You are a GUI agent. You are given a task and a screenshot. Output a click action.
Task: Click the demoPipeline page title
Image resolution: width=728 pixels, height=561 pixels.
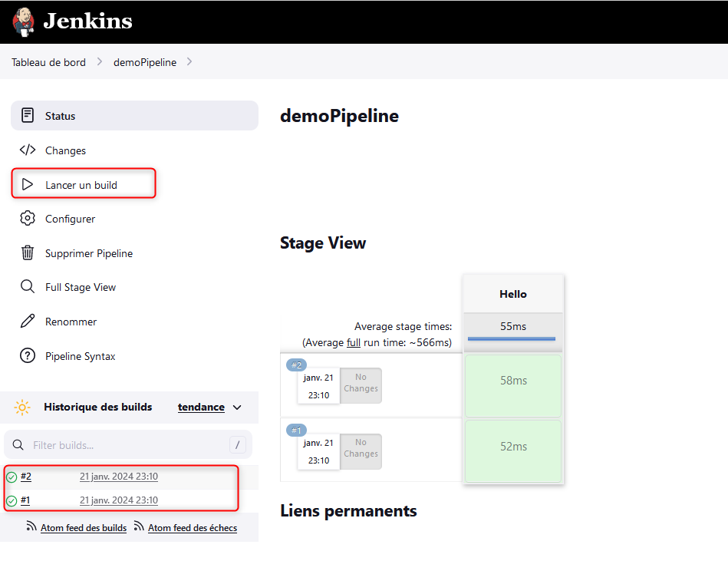point(339,116)
